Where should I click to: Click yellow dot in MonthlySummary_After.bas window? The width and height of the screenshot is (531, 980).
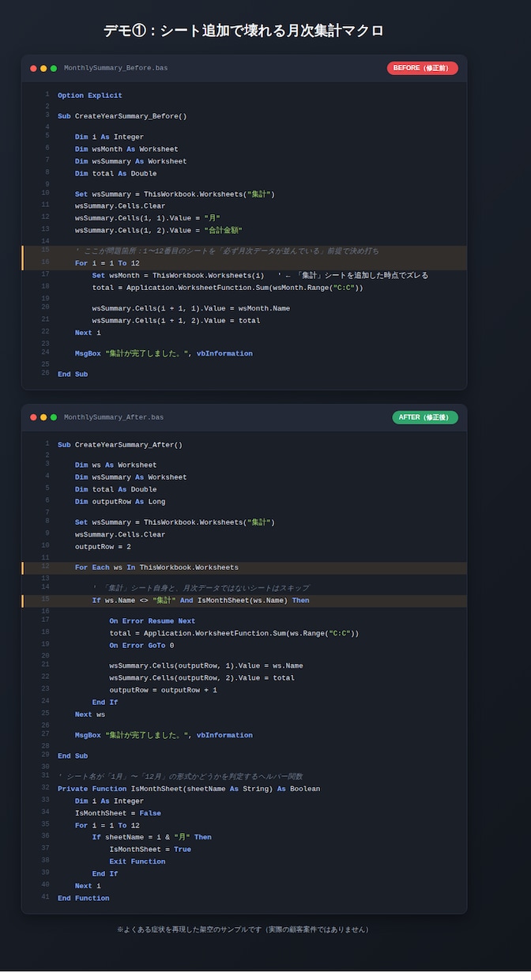click(x=43, y=417)
